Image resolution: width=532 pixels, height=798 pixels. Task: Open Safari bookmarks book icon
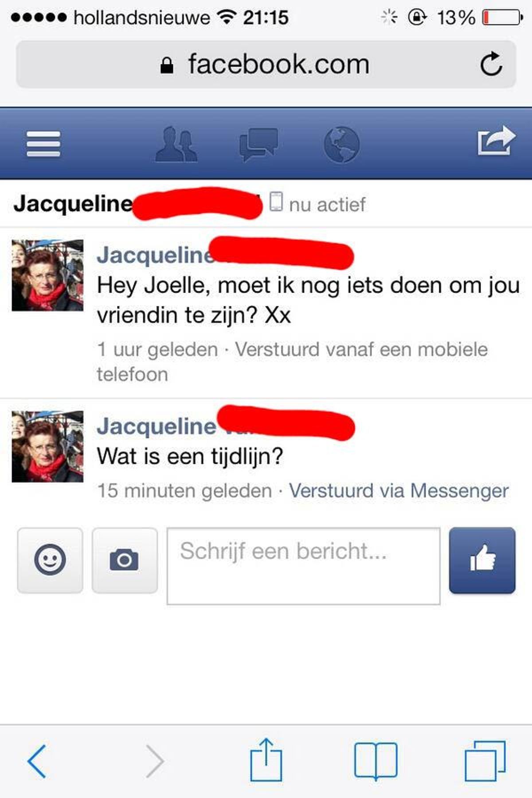pos(376,761)
